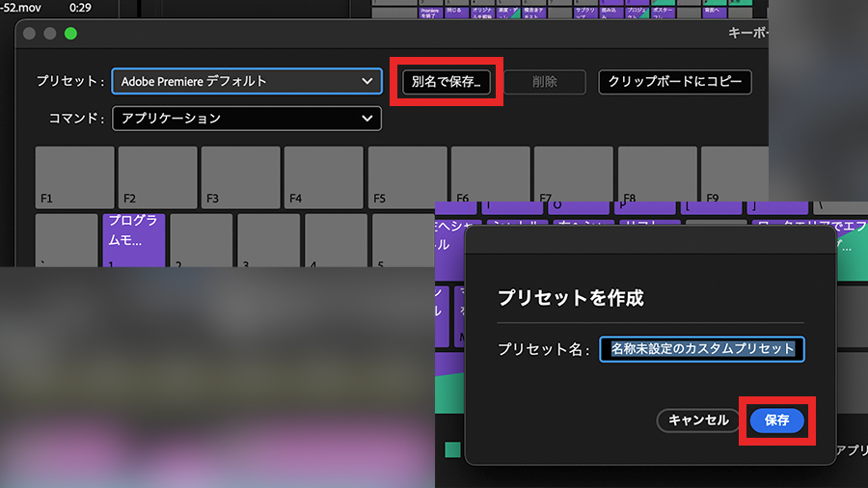Click the purple P key behind the dialog

click(645, 207)
